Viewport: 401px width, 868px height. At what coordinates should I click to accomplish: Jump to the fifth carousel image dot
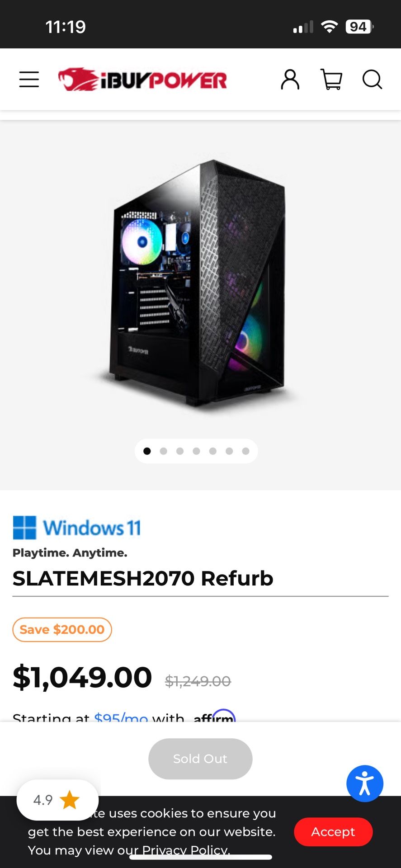tap(213, 451)
